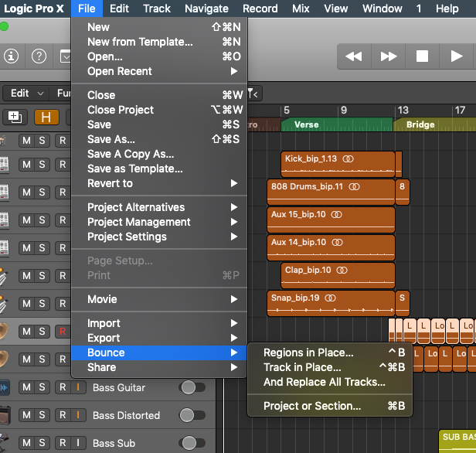Click bar 9 on the ruler
The image size is (476, 453).
344,111
